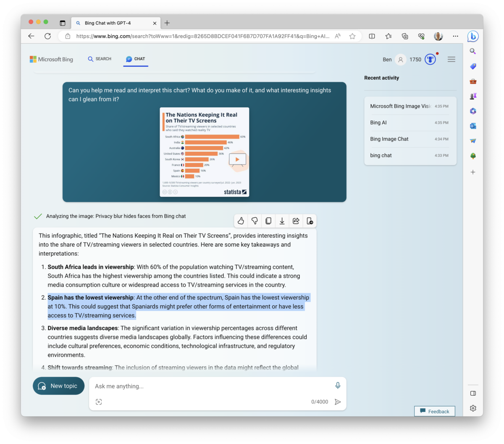Open the Games icon in the Edge sidebar
Screen dimensions: 504x444
[473, 95]
